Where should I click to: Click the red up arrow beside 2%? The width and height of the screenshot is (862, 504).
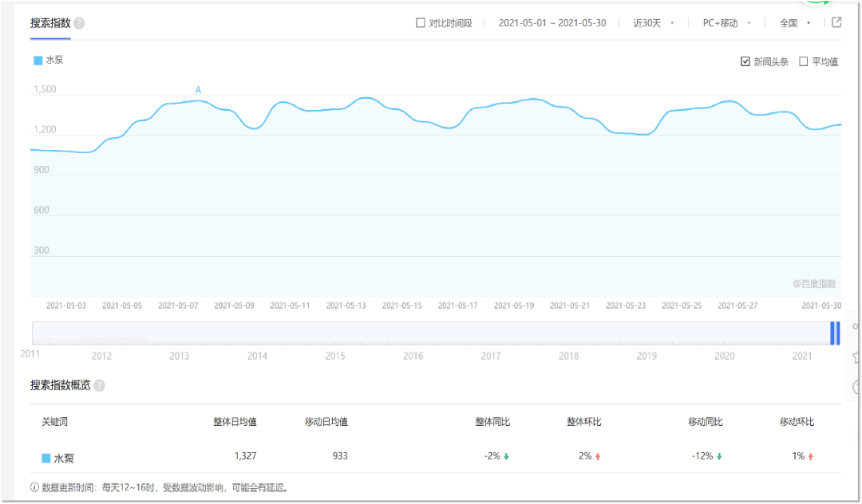click(x=597, y=456)
